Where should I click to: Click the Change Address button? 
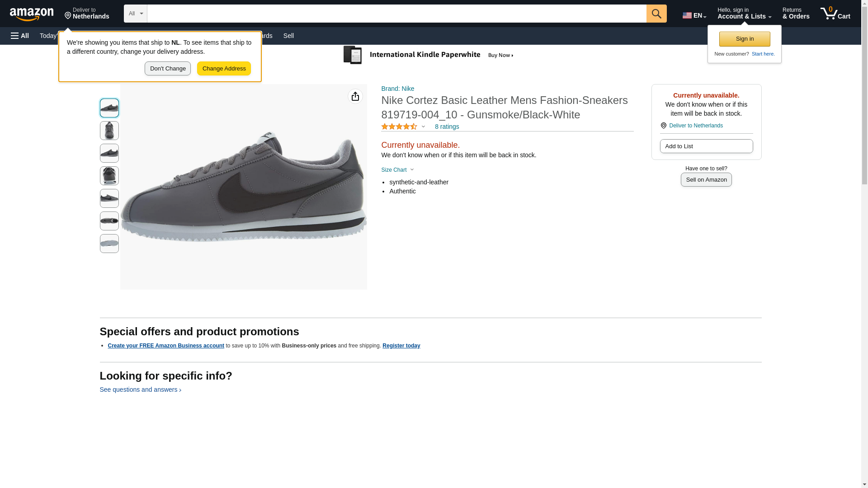(224, 69)
